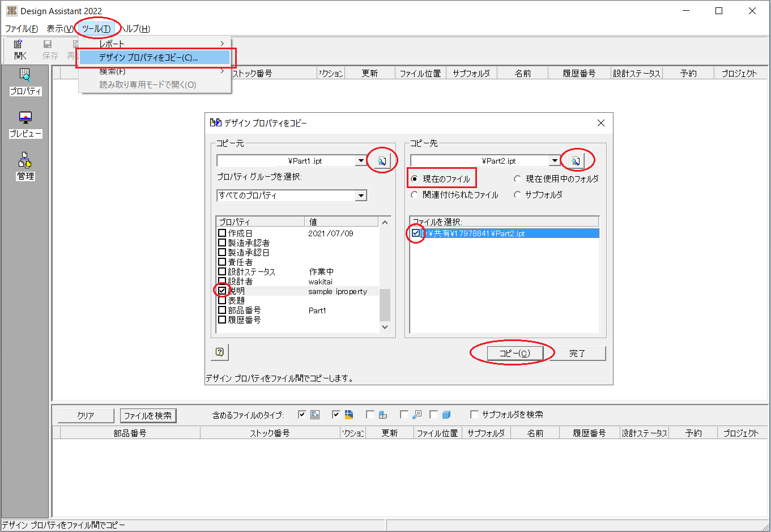Click the help question mark button
Image resolution: width=771 pixels, height=532 pixels.
point(220,352)
